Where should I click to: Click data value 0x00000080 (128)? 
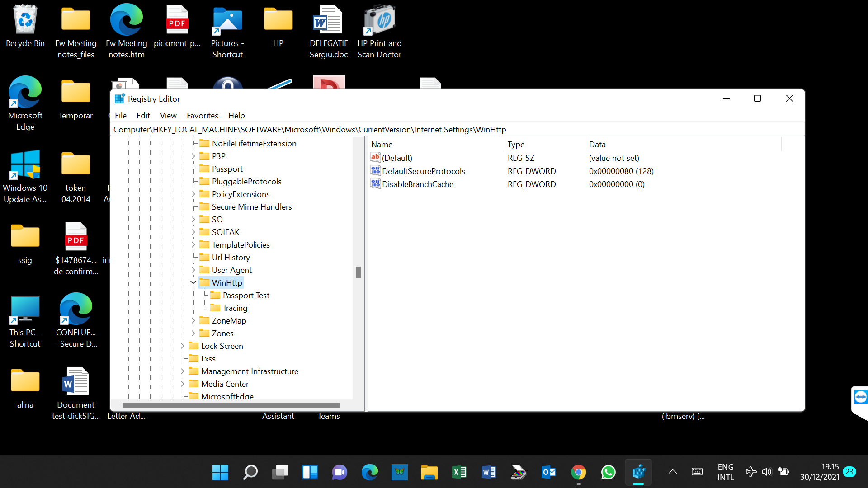tap(621, 171)
